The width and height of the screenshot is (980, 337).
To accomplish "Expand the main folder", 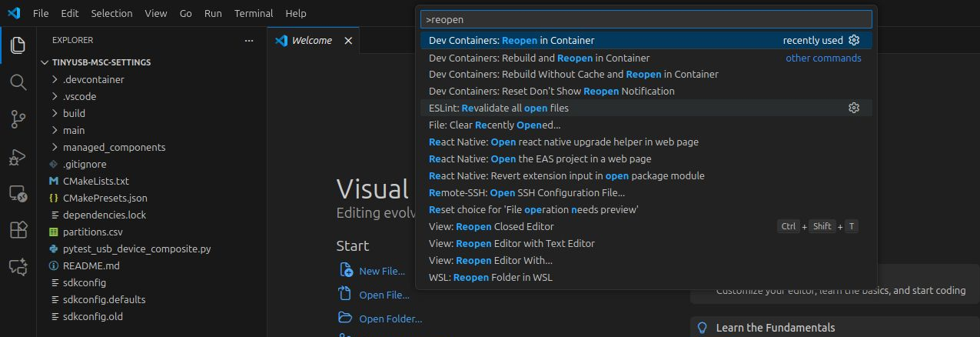I will (55, 130).
